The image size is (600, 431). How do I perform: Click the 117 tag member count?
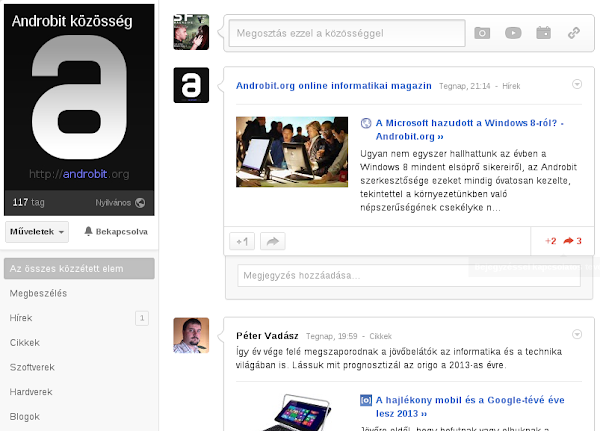point(29,202)
